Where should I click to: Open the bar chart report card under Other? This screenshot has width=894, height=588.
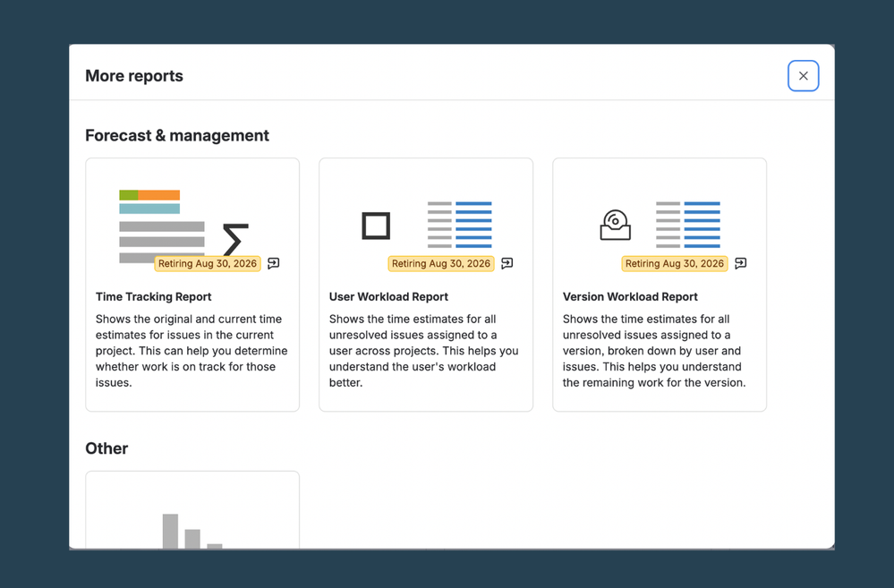point(192,510)
